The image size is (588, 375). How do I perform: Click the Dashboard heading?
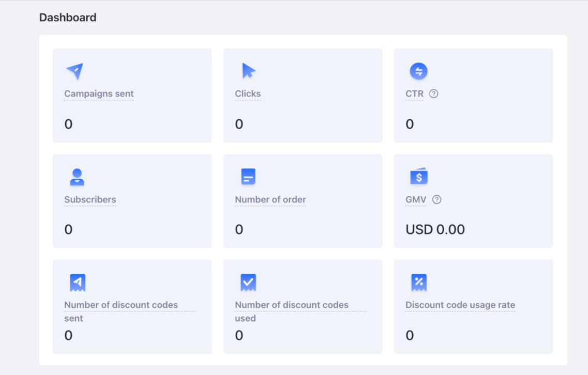point(68,18)
